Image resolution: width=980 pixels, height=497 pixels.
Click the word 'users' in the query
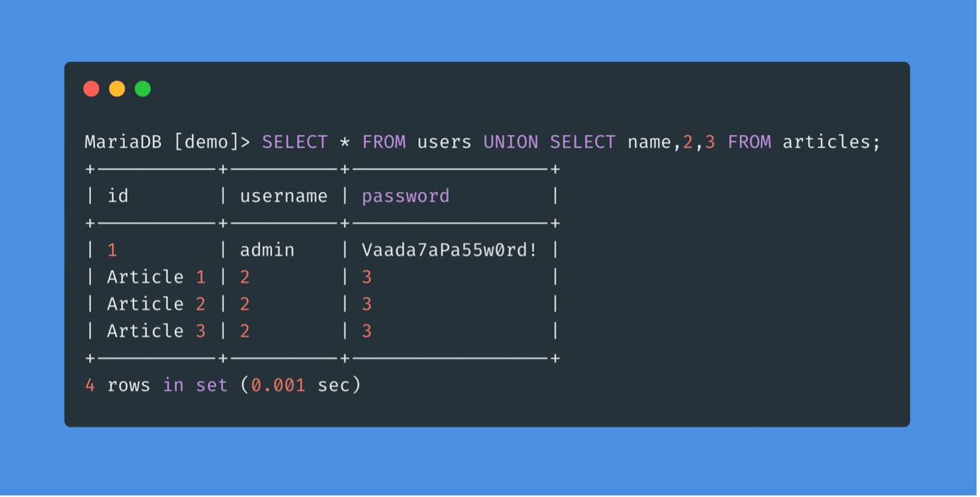444,142
